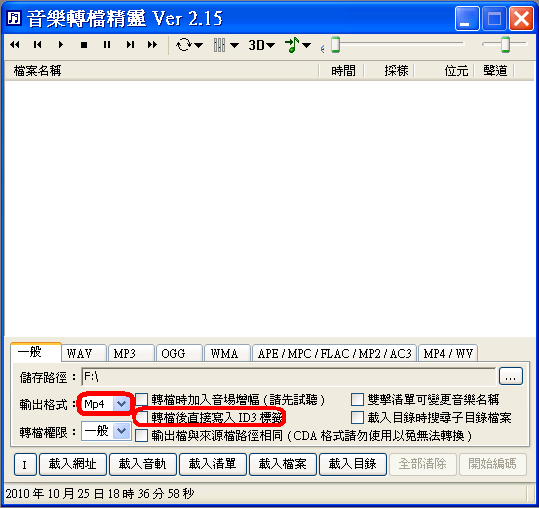The height and width of the screenshot is (508, 539).
Task: Start playback with the play button
Action: (x=61, y=45)
